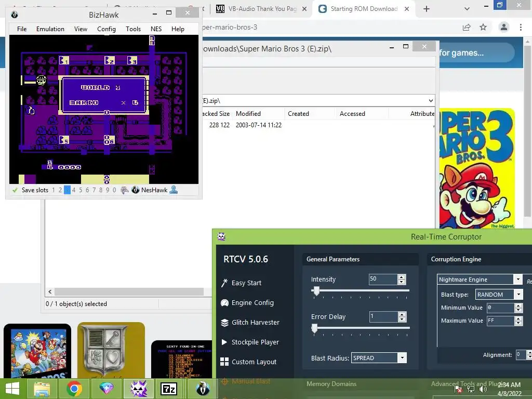Open the BizHawk Tools menu
Image resolution: width=532 pixels, height=399 pixels.
pos(133,29)
